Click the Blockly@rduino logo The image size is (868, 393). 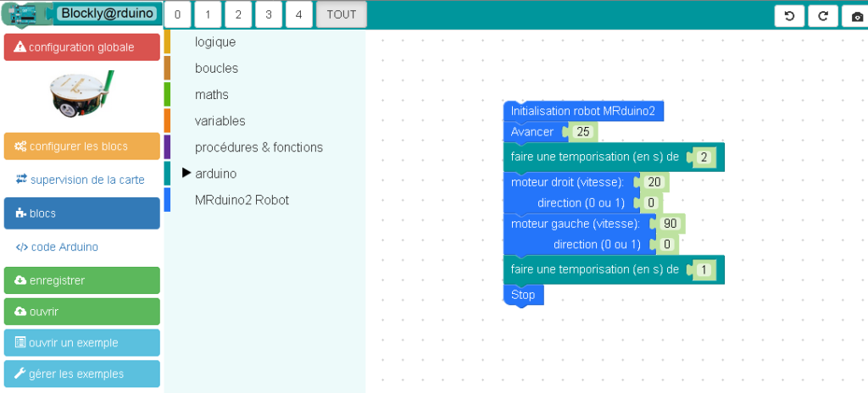pyautogui.click(x=81, y=14)
